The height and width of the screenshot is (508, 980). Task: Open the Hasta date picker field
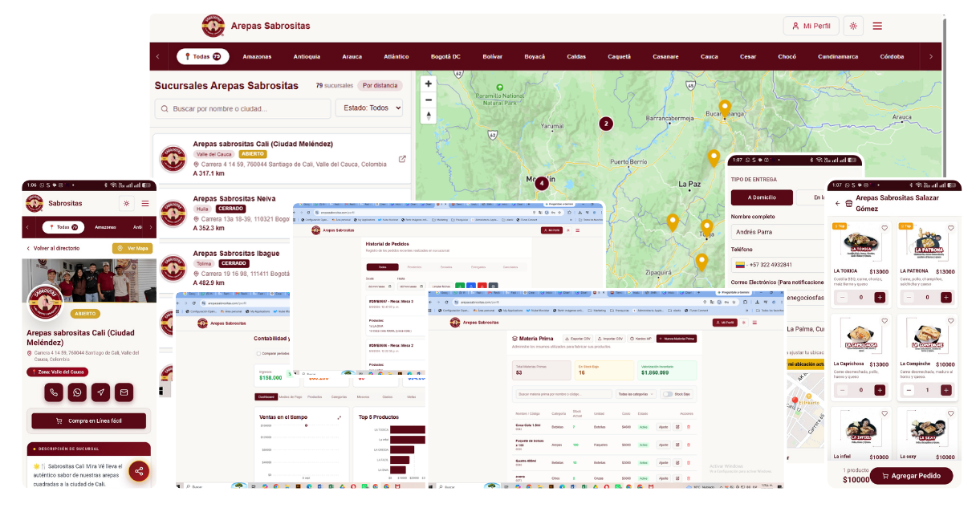411,286
